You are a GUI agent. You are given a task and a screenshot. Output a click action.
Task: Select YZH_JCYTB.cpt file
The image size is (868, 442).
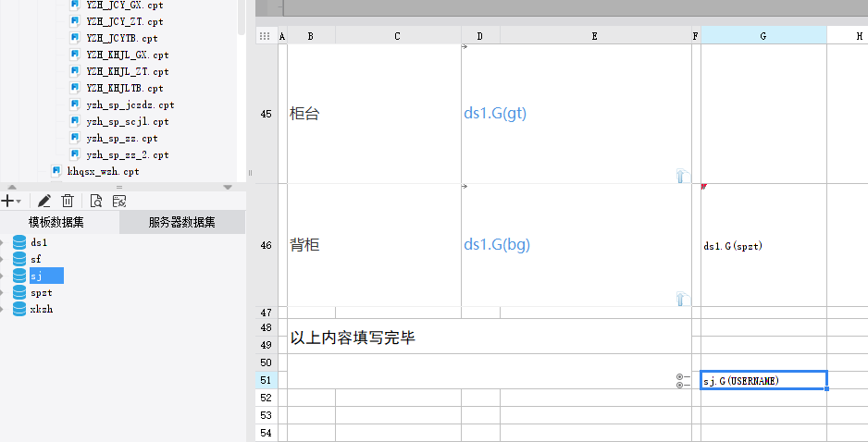122,38
